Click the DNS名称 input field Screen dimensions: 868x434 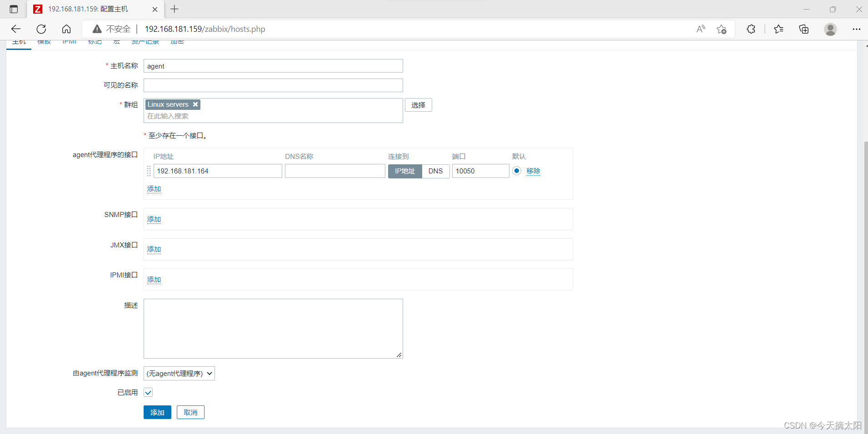(335, 171)
